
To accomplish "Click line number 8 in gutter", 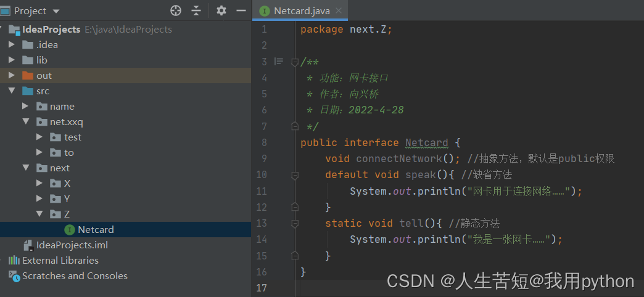I will click(x=263, y=143).
